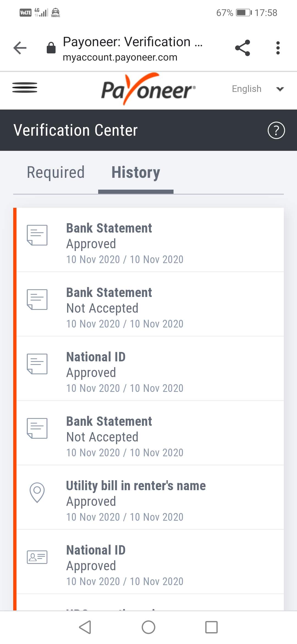Switch to the History tab
This screenshot has width=297, height=644.
pyautogui.click(x=136, y=172)
